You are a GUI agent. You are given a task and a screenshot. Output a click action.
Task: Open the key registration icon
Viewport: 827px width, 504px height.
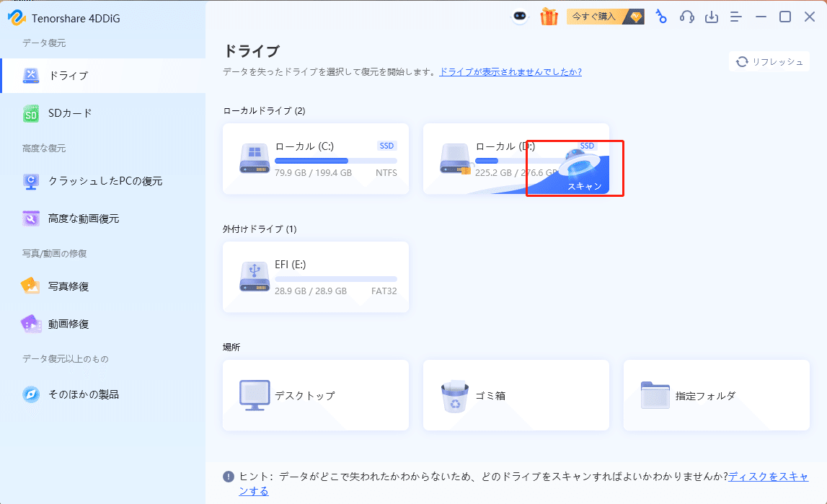pyautogui.click(x=661, y=17)
